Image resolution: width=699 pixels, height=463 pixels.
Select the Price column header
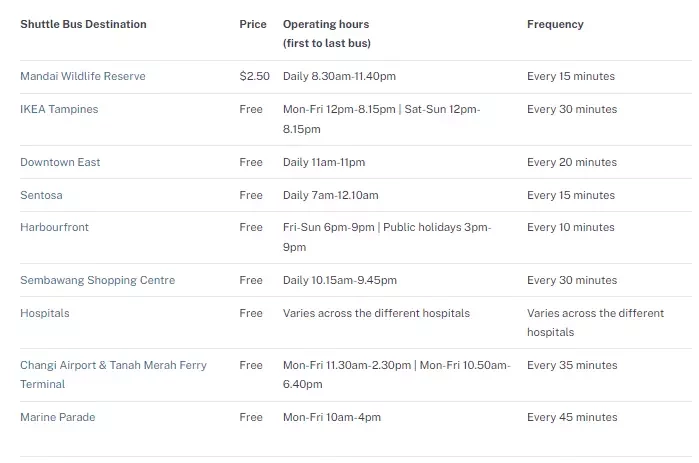[x=253, y=24]
